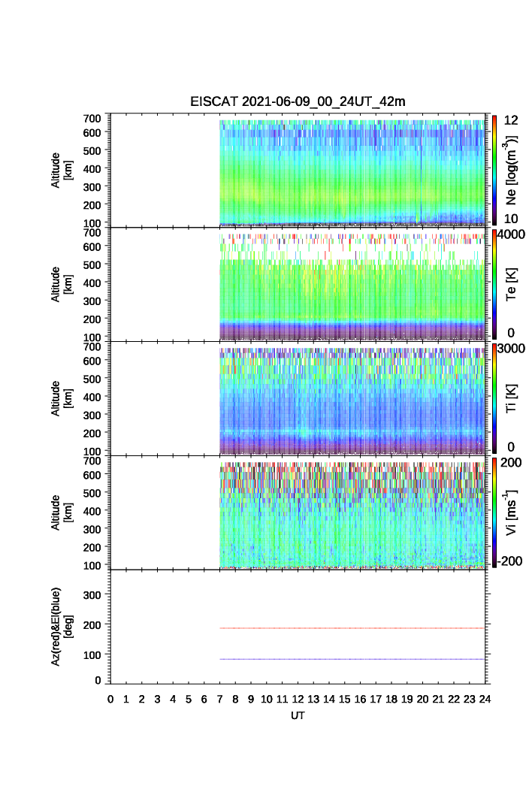Select the UT x-axis label
The height and width of the screenshot is (798, 532).
coord(298,716)
